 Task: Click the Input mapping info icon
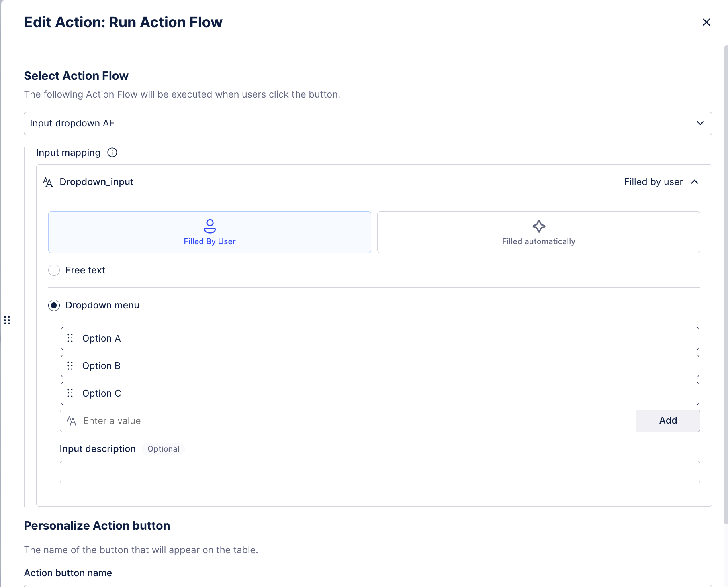click(112, 153)
